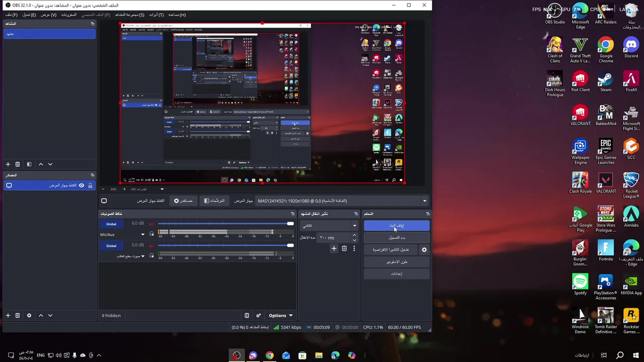Open File Explorer in taskbar
644x362 pixels.
(x=319, y=355)
